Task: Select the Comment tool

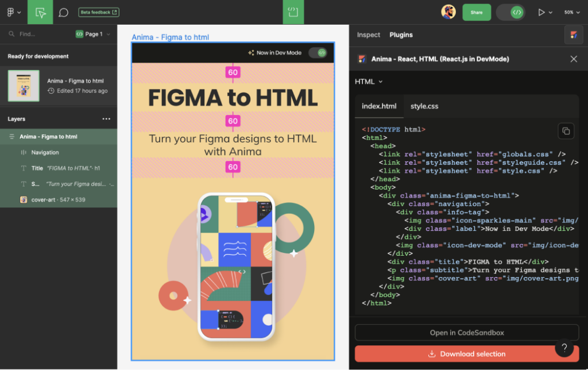Action: point(63,11)
